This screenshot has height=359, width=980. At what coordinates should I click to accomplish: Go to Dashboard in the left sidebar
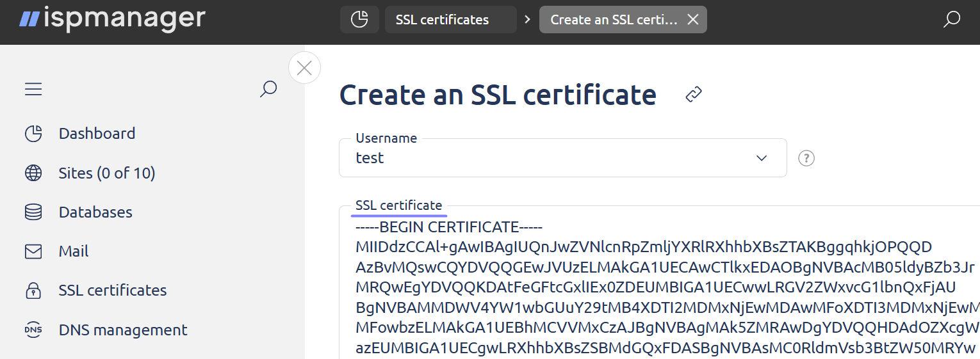point(97,134)
